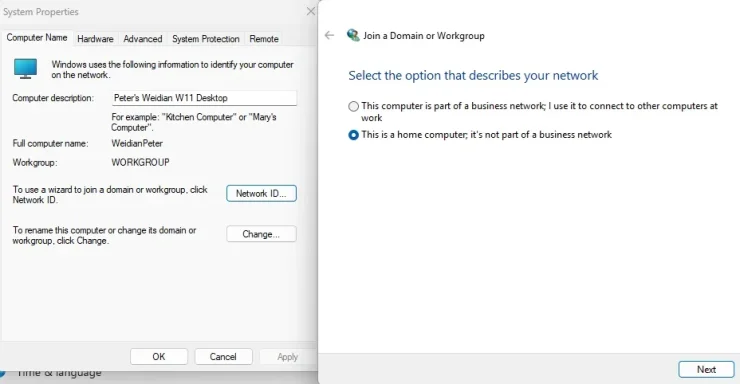Open the Hardware tab
Viewport: 740px width, 384px height.
95,39
